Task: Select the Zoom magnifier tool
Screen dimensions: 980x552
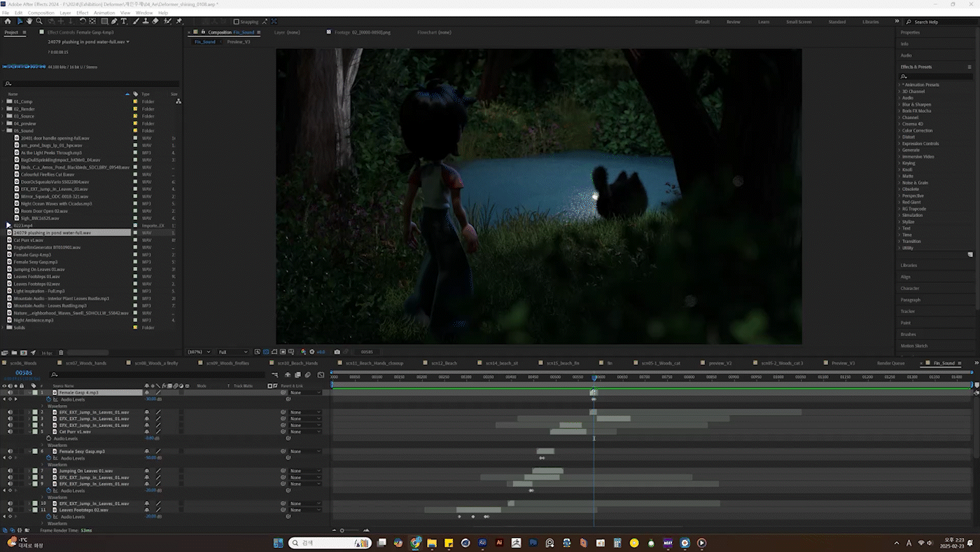Action: [x=39, y=22]
